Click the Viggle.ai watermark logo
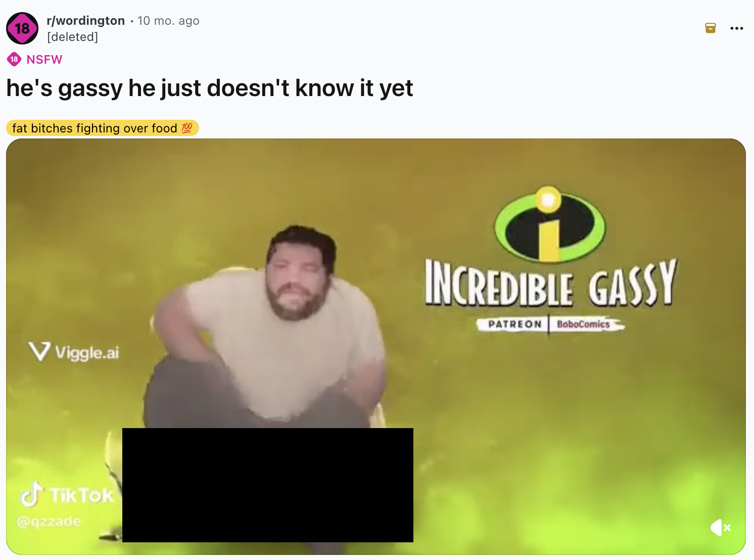This screenshot has width=754, height=560. click(x=74, y=352)
